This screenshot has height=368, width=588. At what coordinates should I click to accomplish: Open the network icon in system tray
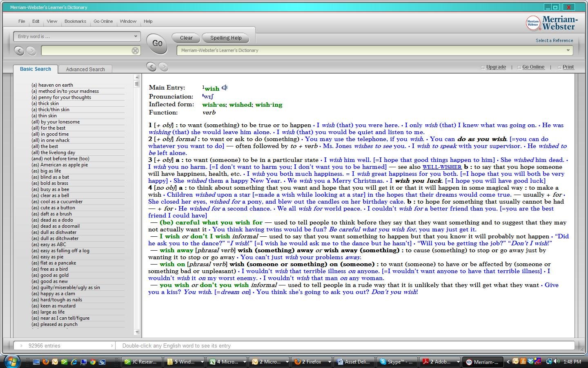(x=549, y=361)
